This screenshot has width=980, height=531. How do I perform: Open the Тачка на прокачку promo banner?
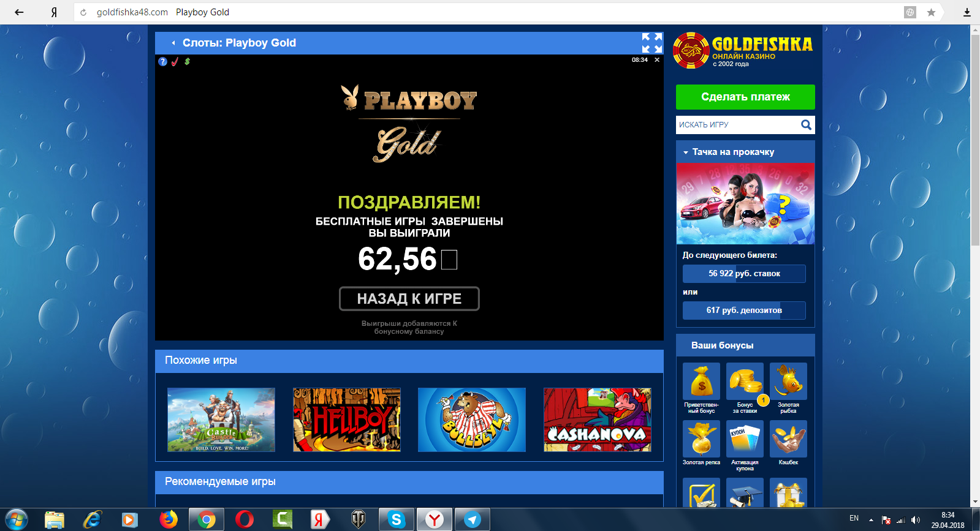pyautogui.click(x=745, y=204)
